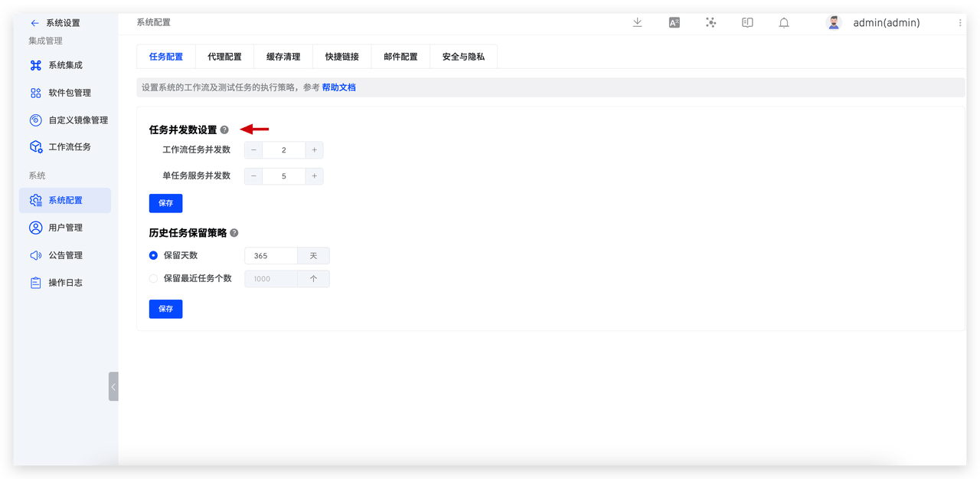Open the 帮助文档 link
Image resolution: width=980 pixels, height=479 pixels.
point(338,88)
